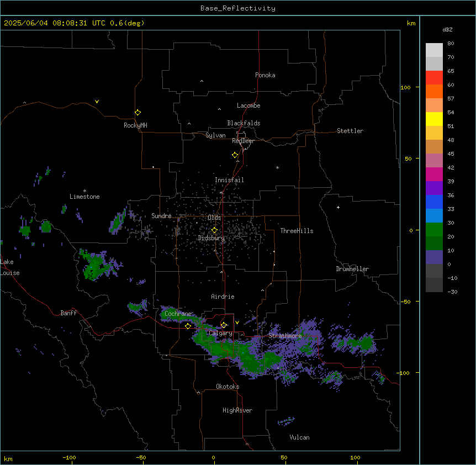The image size is (476, 465).
Task: Click the yellow diamond marker between Olds and Didsbury
Action: tap(215, 230)
